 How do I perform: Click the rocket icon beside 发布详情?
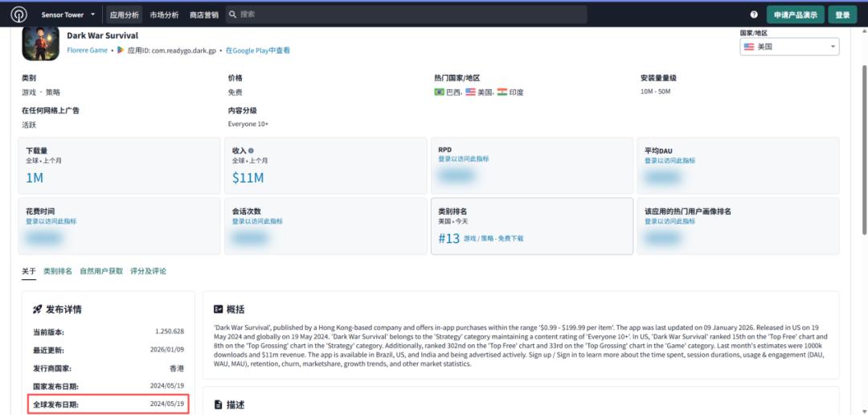(37, 310)
